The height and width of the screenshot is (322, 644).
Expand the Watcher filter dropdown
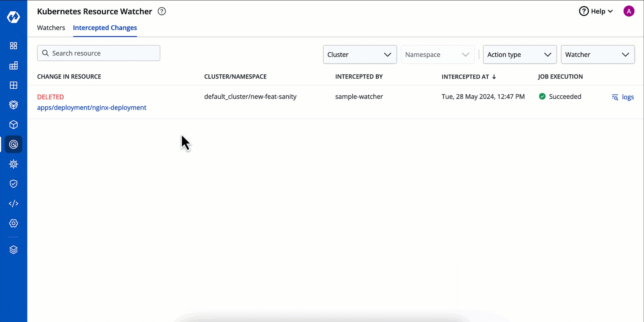tap(597, 54)
